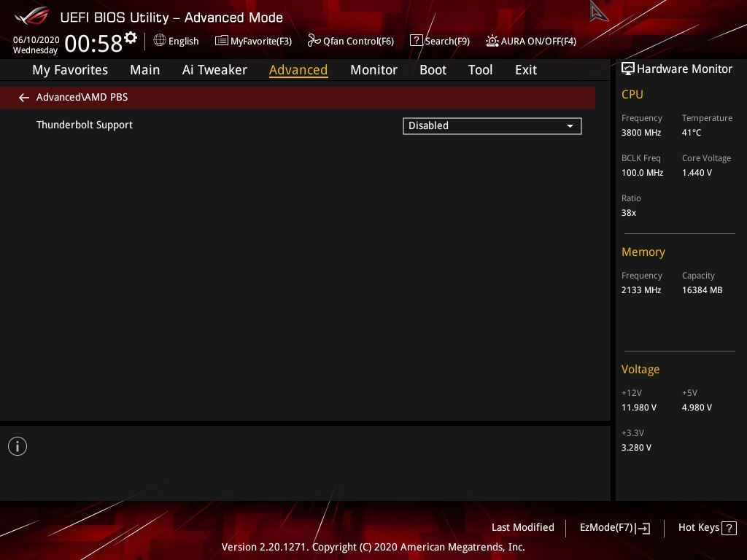Viewport: 747px width, 560px height.
Task: Click +5V value 4.980 V
Action: tap(697, 408)
